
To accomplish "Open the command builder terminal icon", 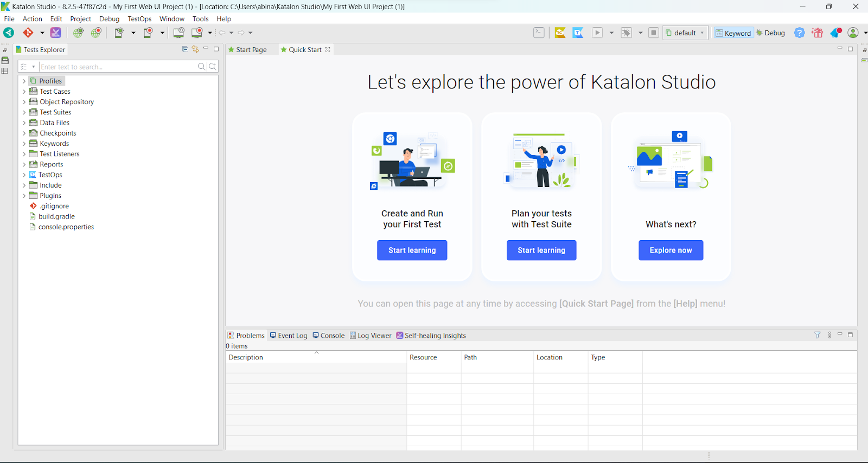I will [539, 33].
